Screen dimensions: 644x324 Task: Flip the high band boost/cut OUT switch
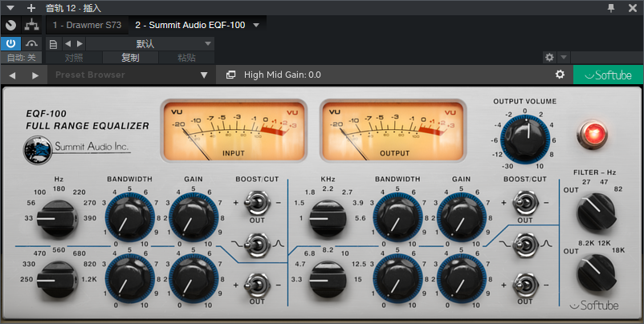pyautogui.click(x=525, y=285)
